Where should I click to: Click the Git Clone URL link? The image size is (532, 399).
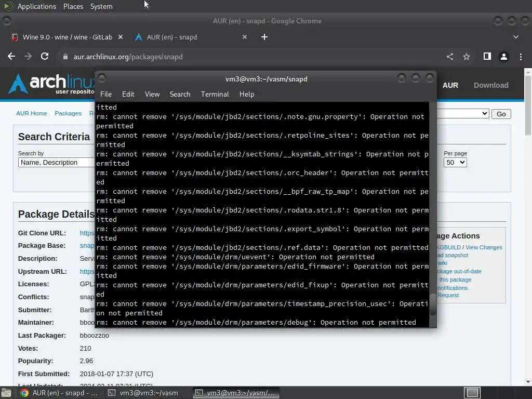click(87, 233)
